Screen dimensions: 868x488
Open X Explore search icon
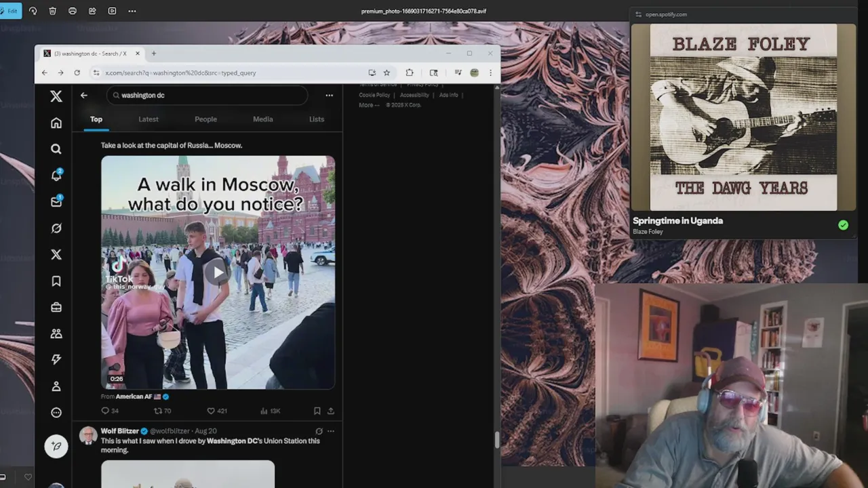pos(56,149)
